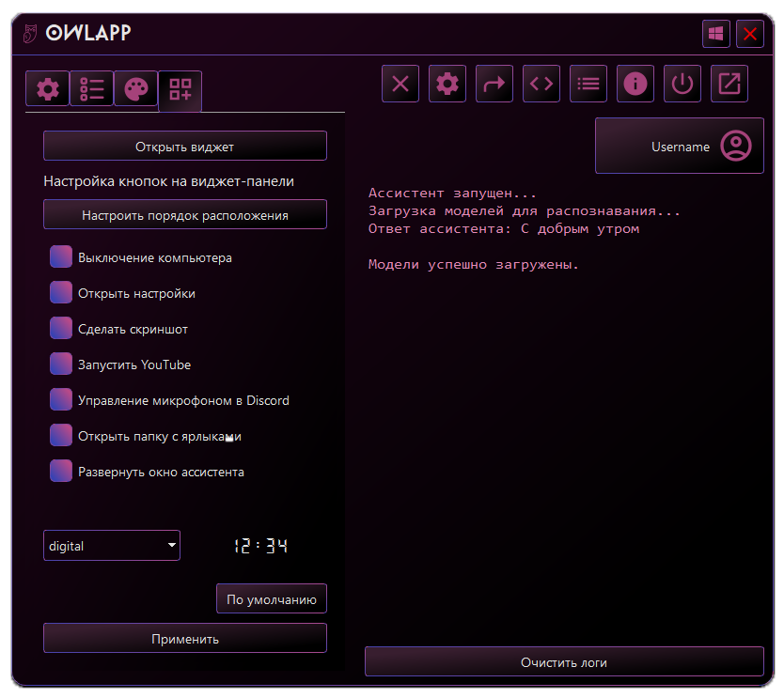Switch to the palette theme tab
Viewport: 784px width, 698px height.
point(135,89)
